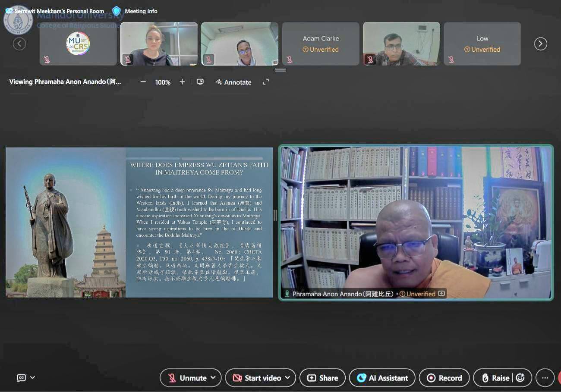Click the Share button

click(x=322, y=378)
